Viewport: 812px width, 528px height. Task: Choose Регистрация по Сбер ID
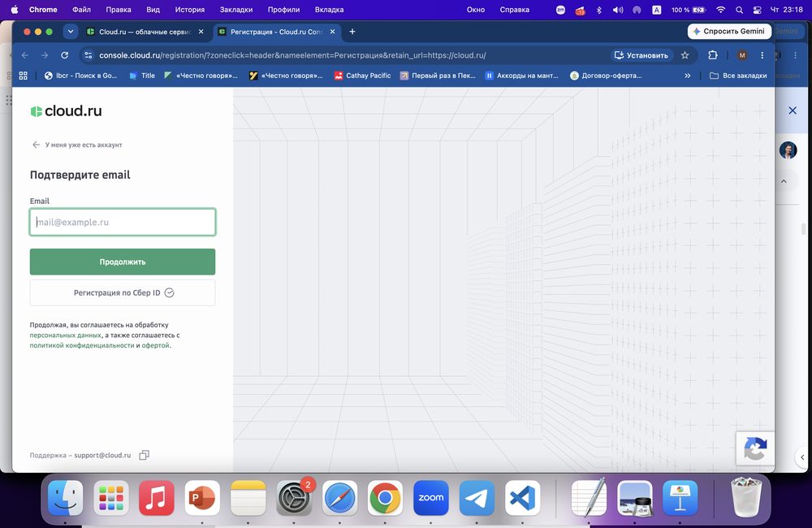[123, 292]
